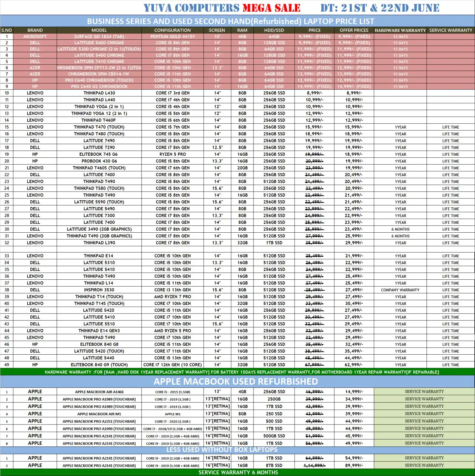475x476 pixels.
Task: Click the 'BRAND' column header
Action: [x=35, y=30]
